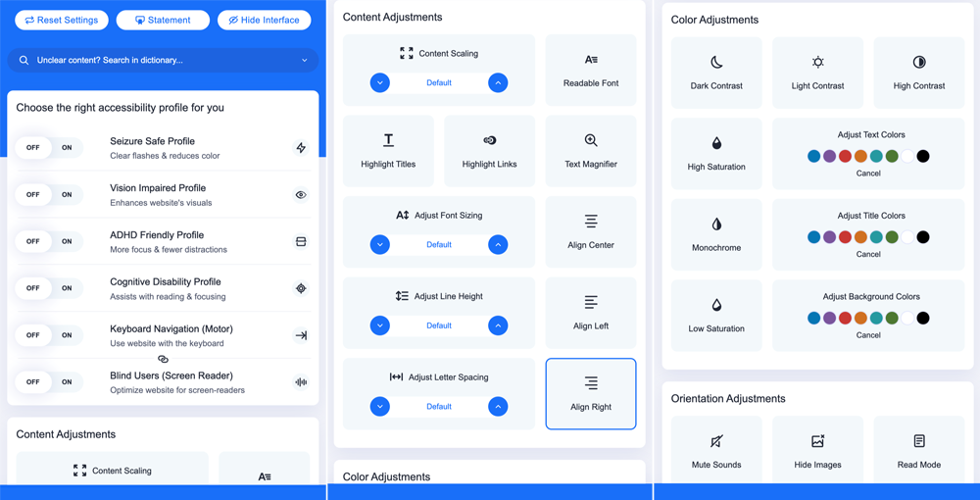Click Cancel under Adjust Background Colors
Screen dimensions: 980x500
[x=868, y=335]
